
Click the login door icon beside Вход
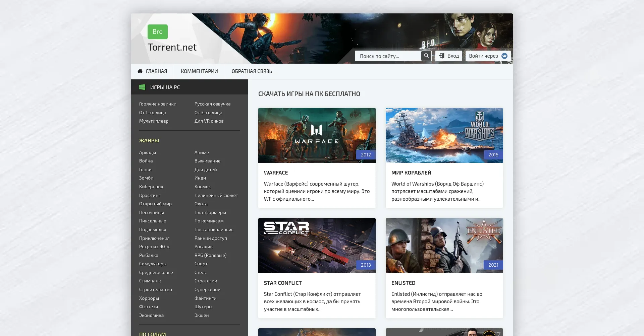tap(442, 56)
